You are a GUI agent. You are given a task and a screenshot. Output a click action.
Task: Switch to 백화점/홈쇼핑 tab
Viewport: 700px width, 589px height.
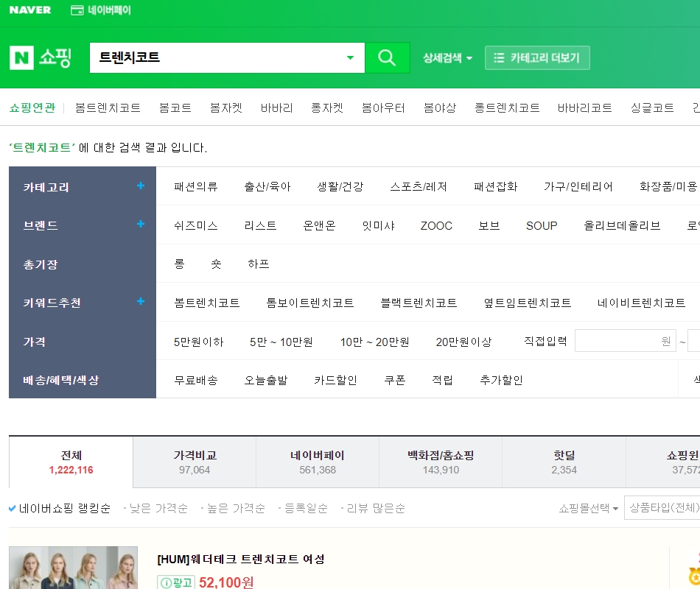[x=441, y=462]
